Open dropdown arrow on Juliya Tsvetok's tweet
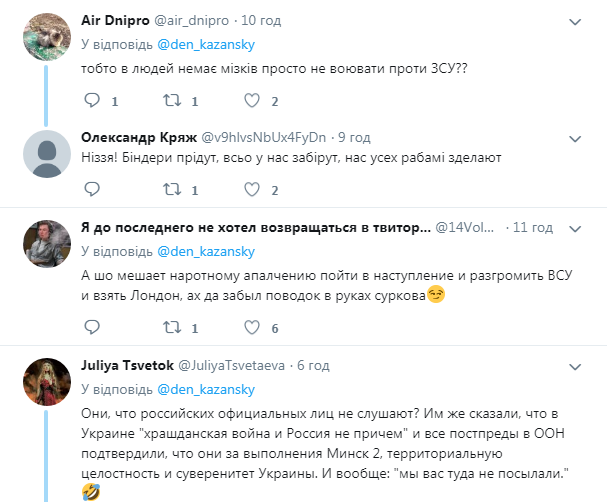Viewport: 607px width, 502px height. click(574, 366)
